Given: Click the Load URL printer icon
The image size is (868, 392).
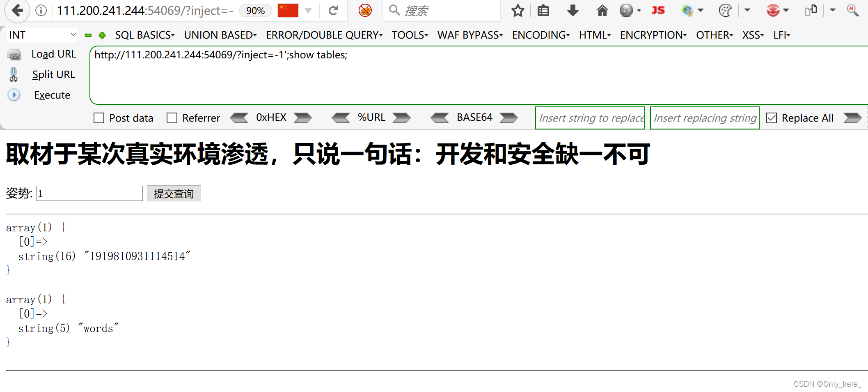Looking at the screenshot, I should click(14, 54).
